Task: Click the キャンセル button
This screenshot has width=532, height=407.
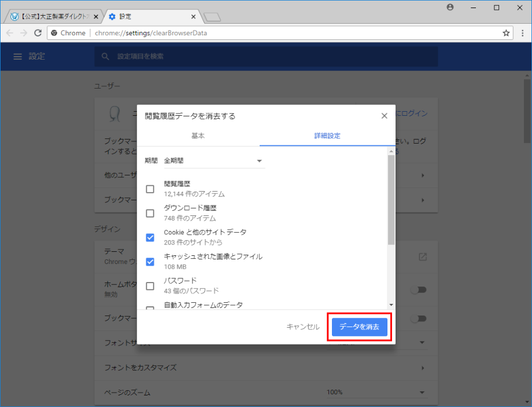Action: [303, 327]
